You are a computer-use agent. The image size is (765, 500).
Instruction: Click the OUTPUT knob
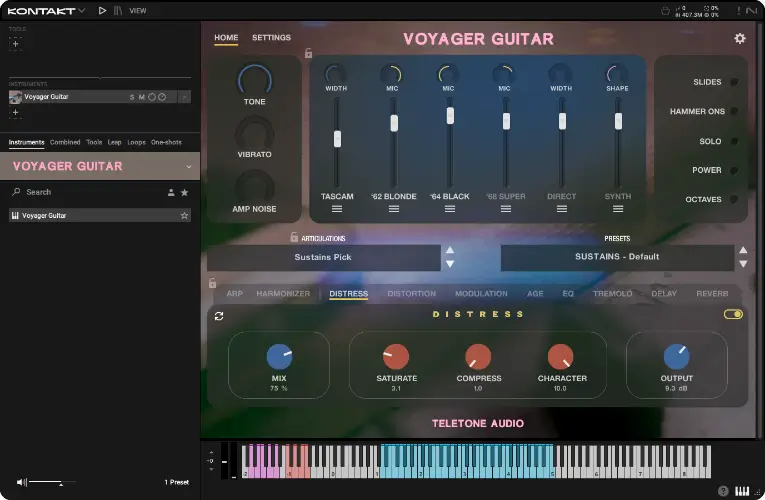(677, 357)
